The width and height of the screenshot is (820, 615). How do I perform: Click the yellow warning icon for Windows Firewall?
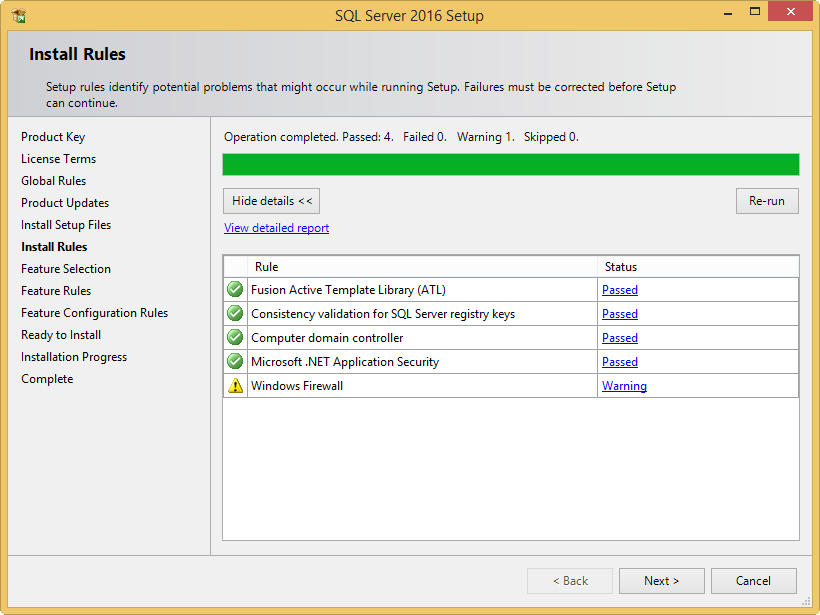[x=235, y=385]
